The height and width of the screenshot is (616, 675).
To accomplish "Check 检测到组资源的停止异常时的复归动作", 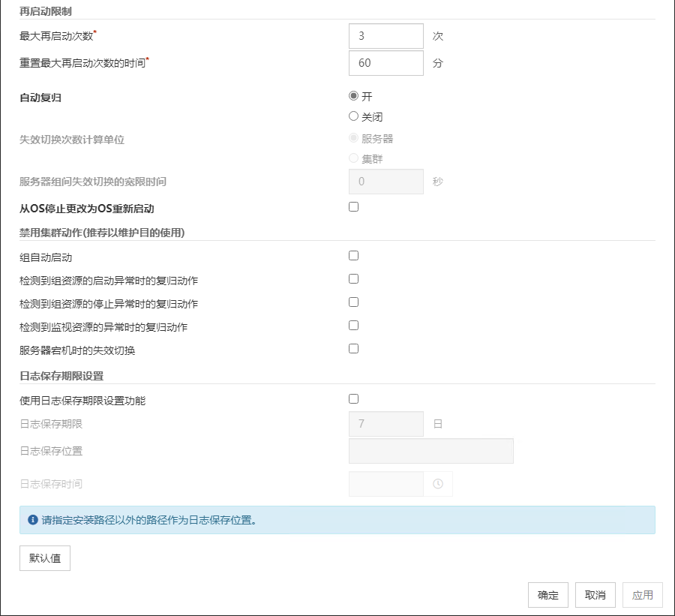I will (x=354, y=302).
